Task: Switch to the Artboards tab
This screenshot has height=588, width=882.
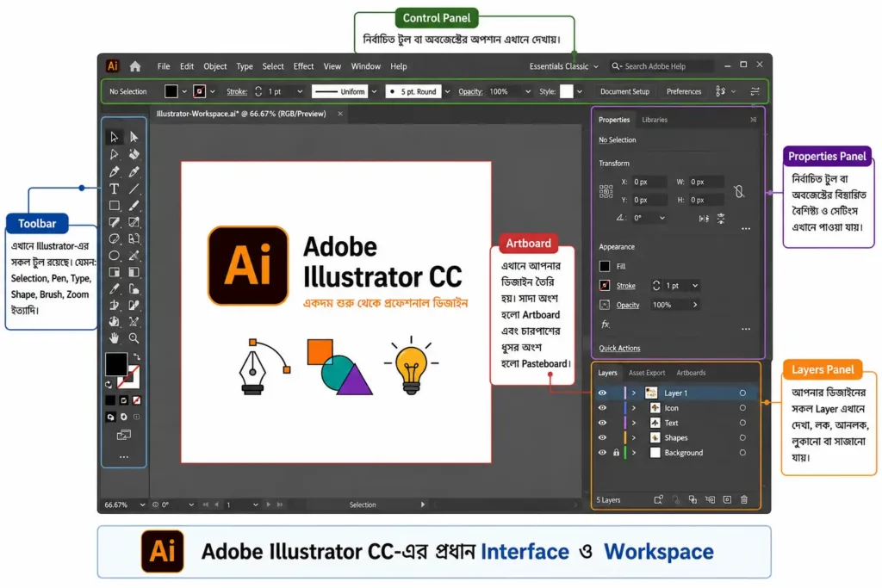Action: [x=691, y=373]
